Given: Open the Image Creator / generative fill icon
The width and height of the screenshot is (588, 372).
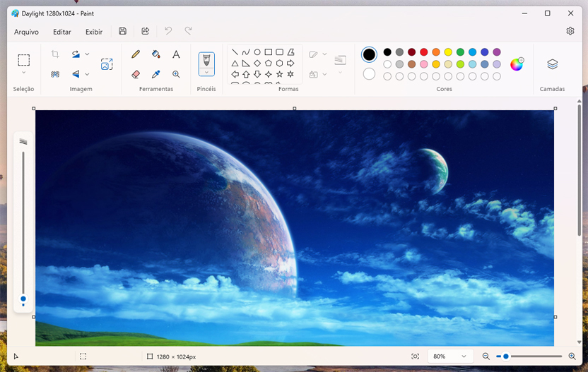Looking at the screenshot, I should [x=107, y=64].
